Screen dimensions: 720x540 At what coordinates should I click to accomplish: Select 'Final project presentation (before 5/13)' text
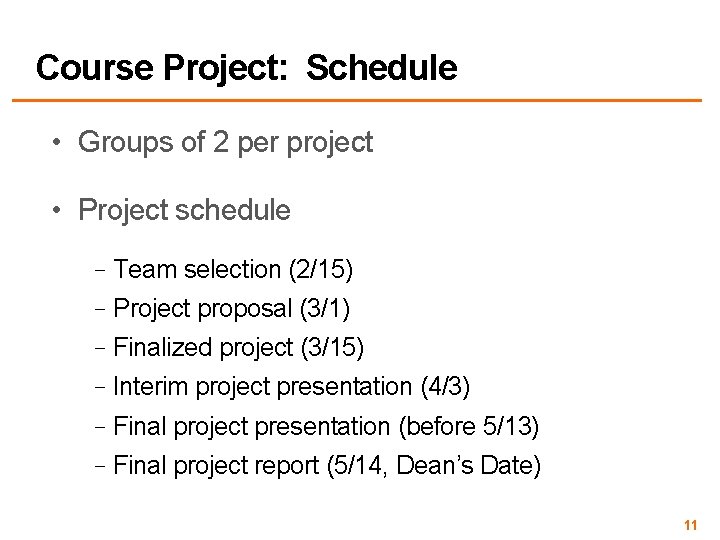pyautogui.click(x=326, y=427)
